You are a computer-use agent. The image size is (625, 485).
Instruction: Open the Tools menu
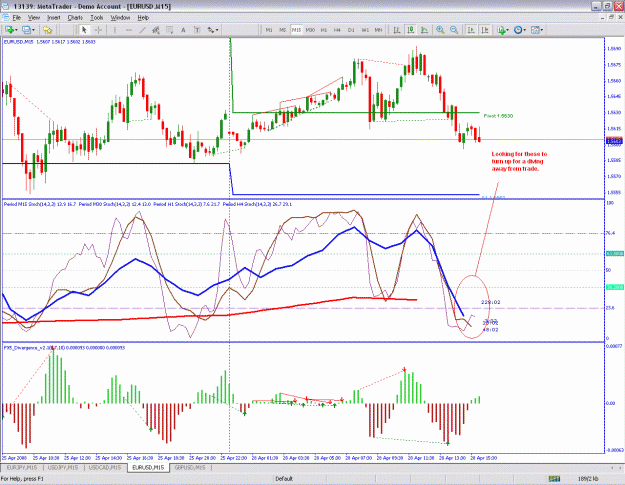click(96, 18)
